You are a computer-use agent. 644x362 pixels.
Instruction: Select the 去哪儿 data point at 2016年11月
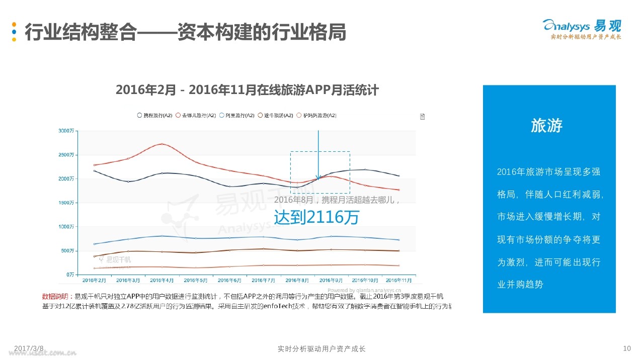399,190
